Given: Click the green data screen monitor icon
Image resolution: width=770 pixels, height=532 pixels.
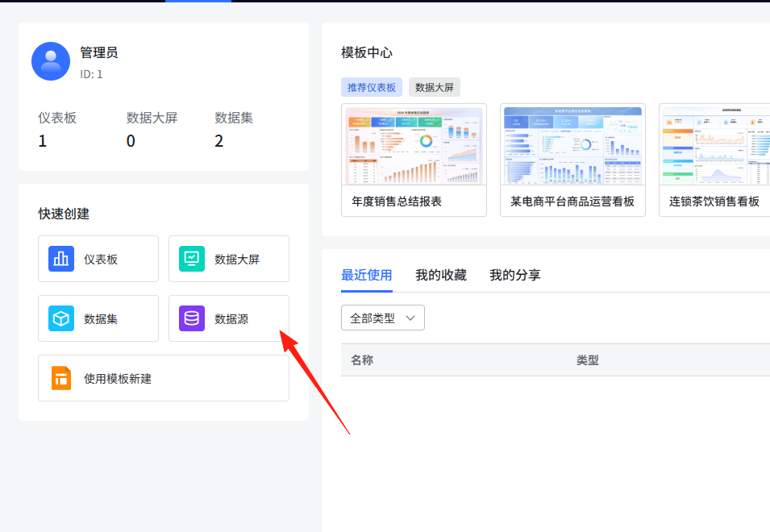Looking at the screenshot, I should point(192,259).
